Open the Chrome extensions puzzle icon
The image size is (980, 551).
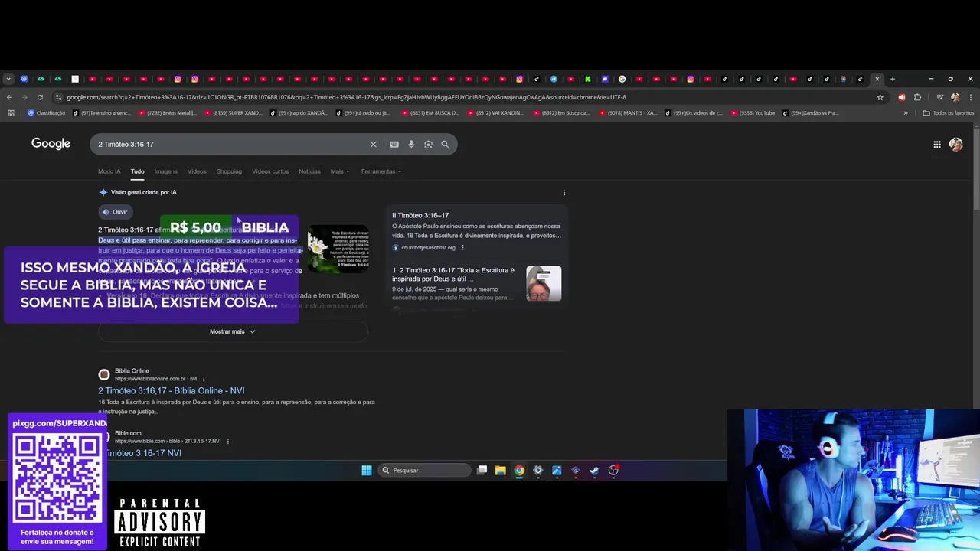click(x=917, y=97)
